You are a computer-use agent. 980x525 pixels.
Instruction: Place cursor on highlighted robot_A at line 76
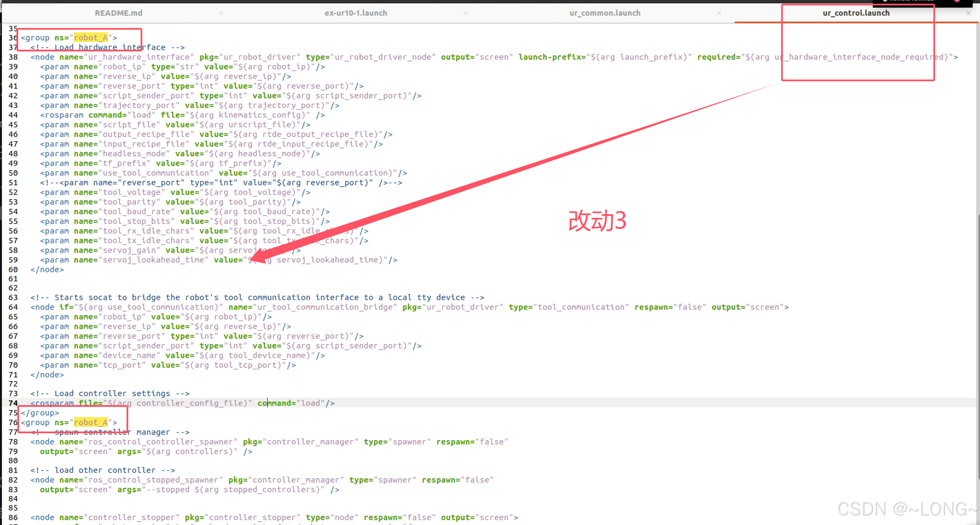pos(90,422)
